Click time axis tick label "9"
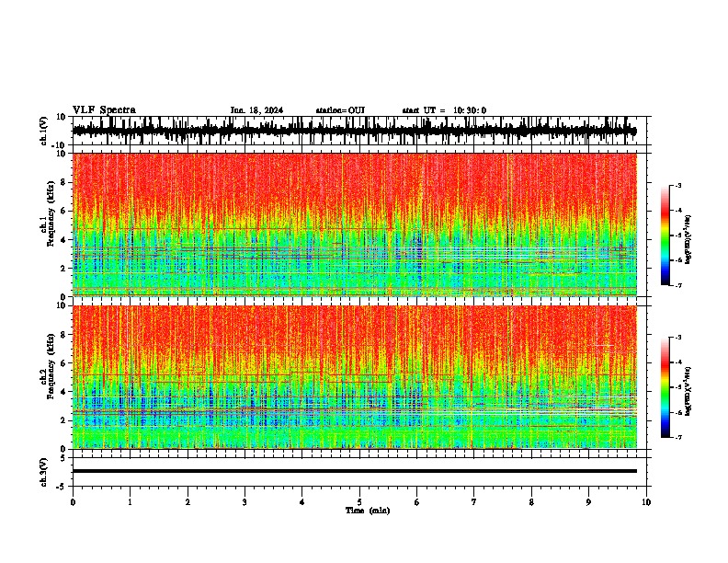Image resolution: width=728 pixels, height=563 pixels. pyautogui.click(x=588, y=502)
